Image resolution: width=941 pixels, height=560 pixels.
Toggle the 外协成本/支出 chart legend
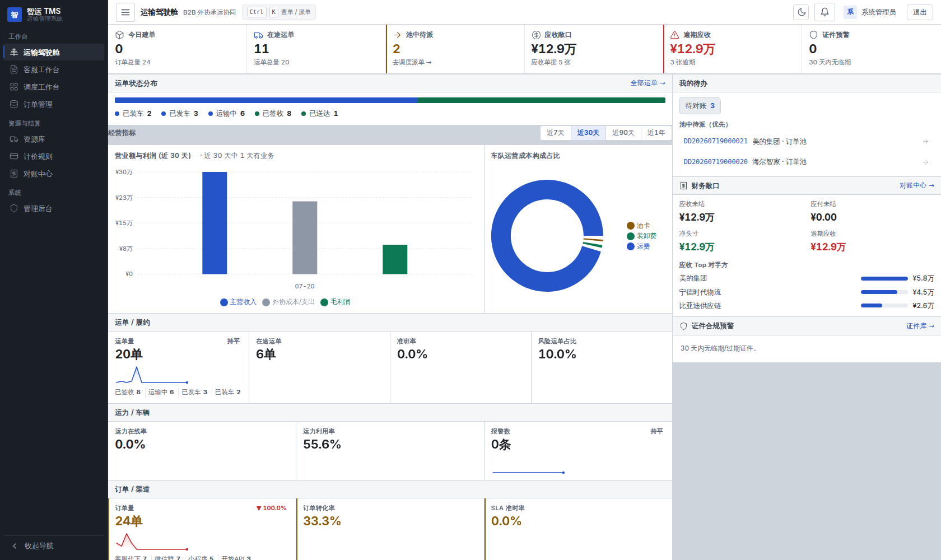(x=288, y=302)
